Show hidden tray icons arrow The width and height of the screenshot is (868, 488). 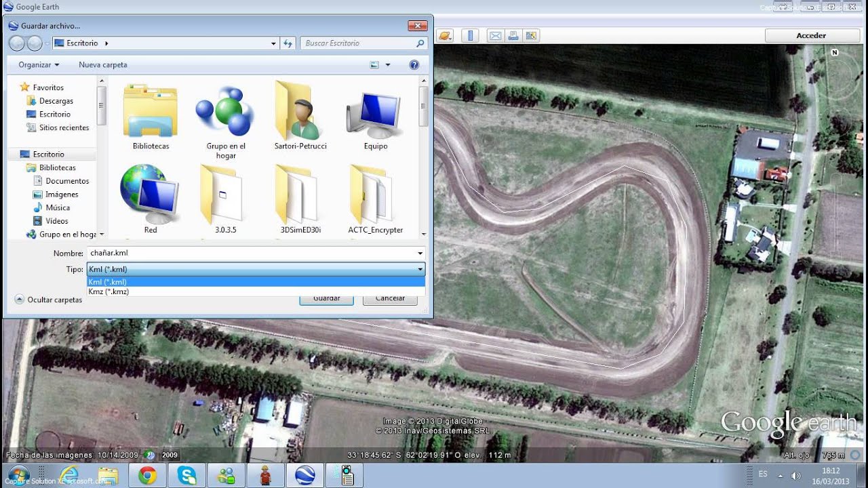[x=780, y=475]
